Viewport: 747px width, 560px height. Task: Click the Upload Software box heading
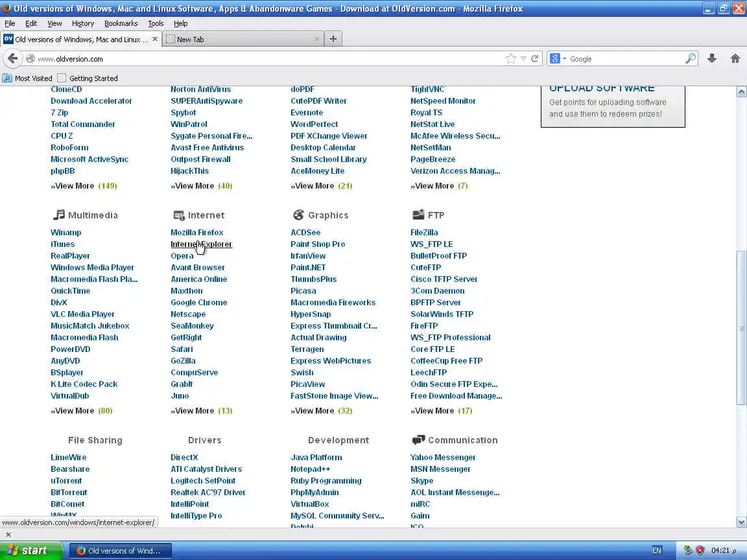point(602,89)
